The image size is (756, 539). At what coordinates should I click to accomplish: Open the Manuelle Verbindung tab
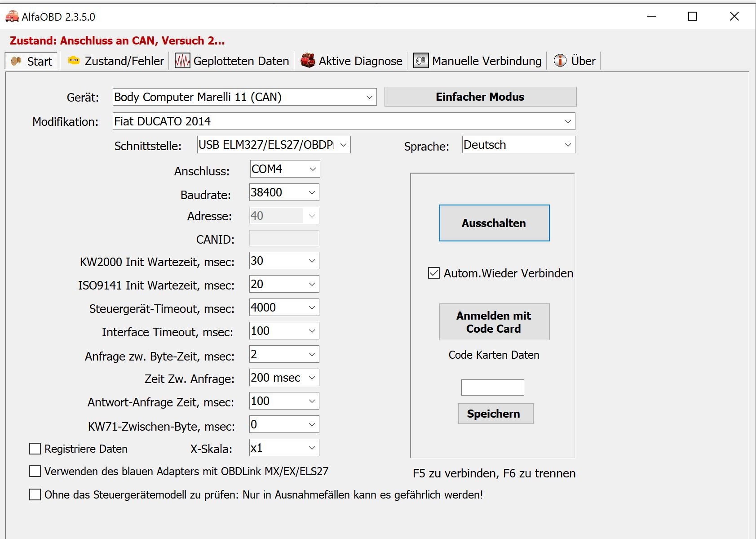[477, 61]
